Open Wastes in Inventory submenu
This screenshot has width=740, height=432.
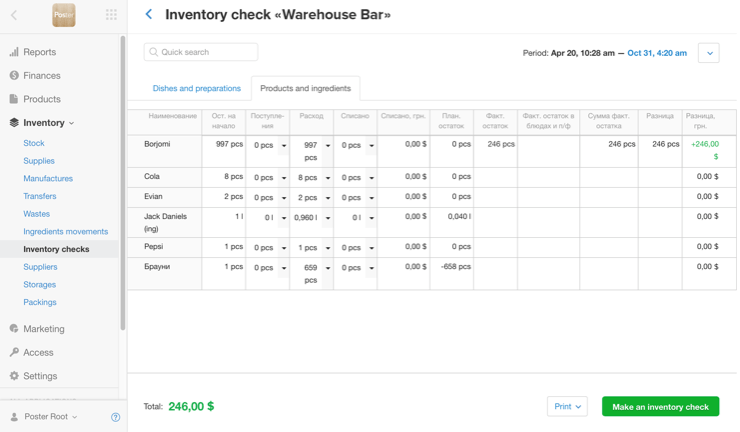point(37,214)
